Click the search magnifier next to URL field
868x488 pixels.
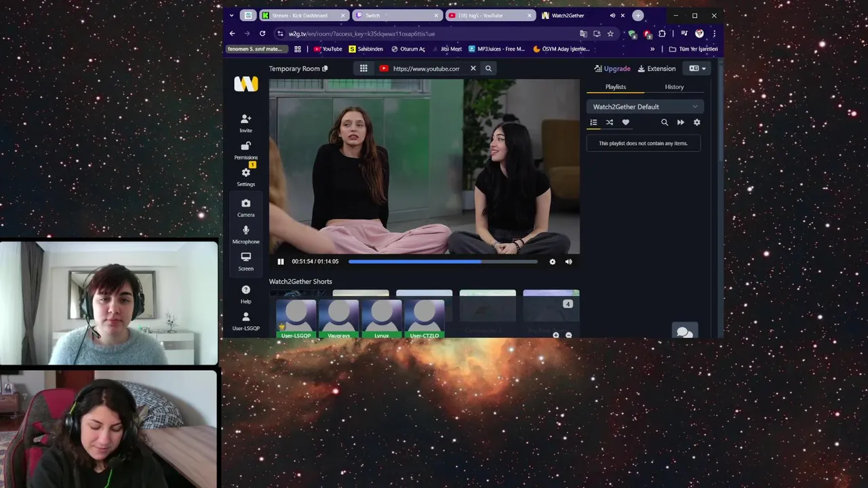pyautogui.click(x=488, y=68)
